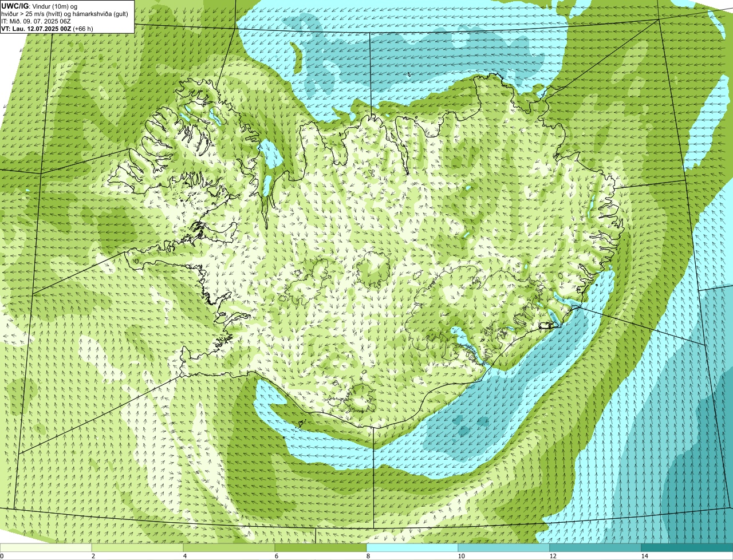Select the palest 0–2 m/s legend swatch
Viewport: 733px width, 560px height.
[46, 547]
